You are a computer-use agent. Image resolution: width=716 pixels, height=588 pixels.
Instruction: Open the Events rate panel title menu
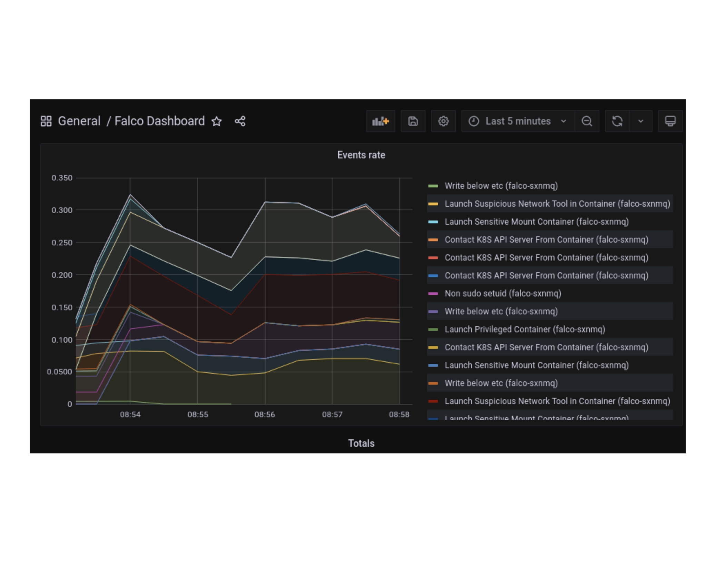(x=361, y=155)
